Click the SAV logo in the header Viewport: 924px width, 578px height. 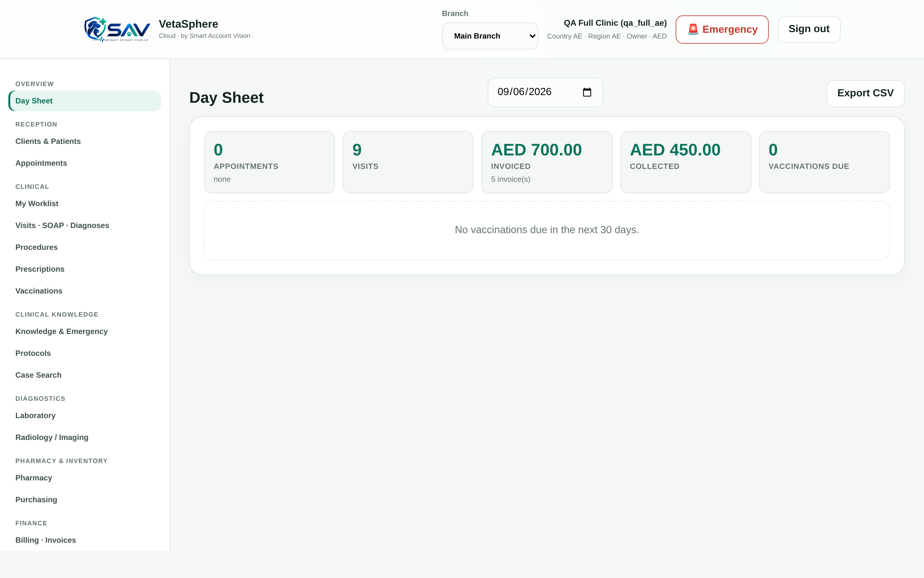pos(117,30)
